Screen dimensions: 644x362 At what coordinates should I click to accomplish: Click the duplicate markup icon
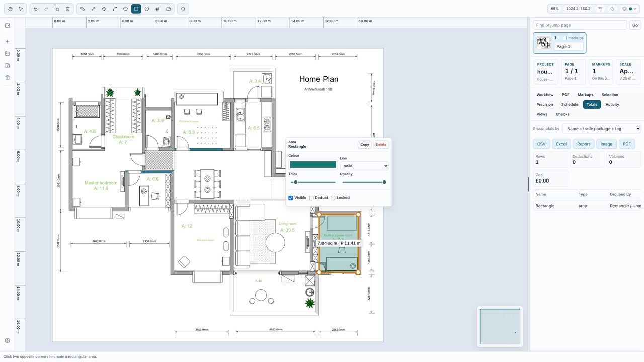(57, 9)
